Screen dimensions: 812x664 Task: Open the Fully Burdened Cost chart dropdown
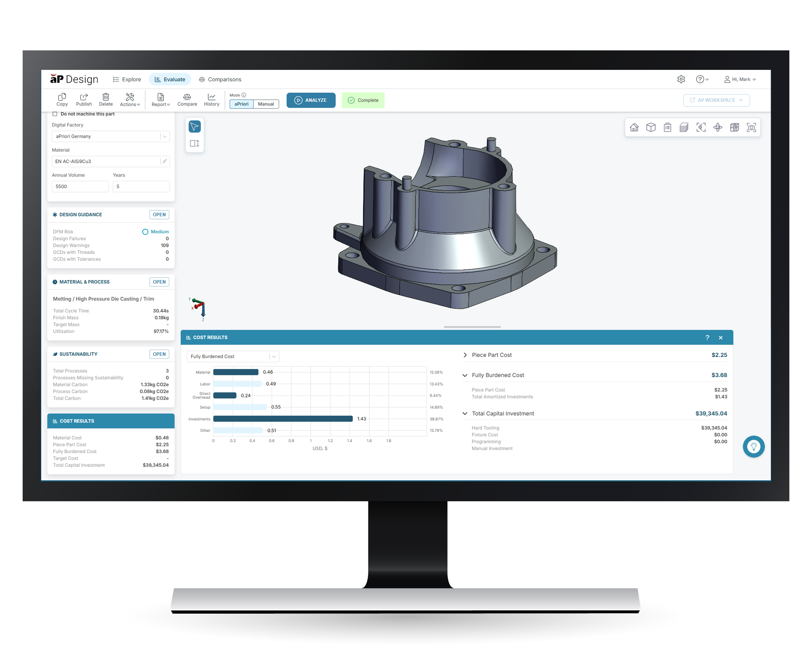click(x=233, y=356)
